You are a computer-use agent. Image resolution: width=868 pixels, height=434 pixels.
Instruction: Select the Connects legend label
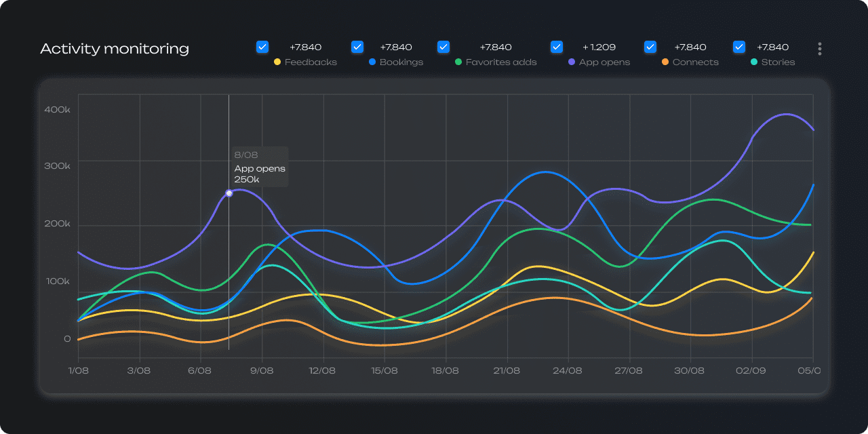(x=695, y=62)
